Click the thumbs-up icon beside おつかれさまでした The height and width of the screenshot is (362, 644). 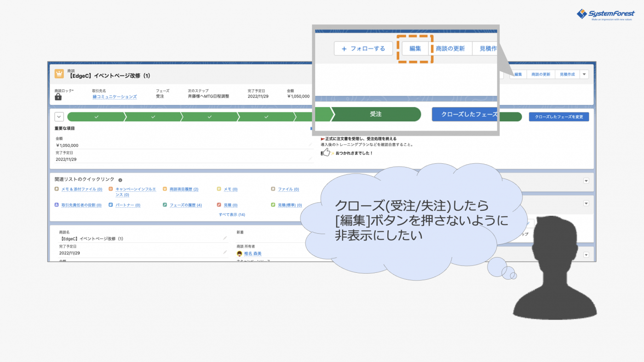tap(326, 152)
